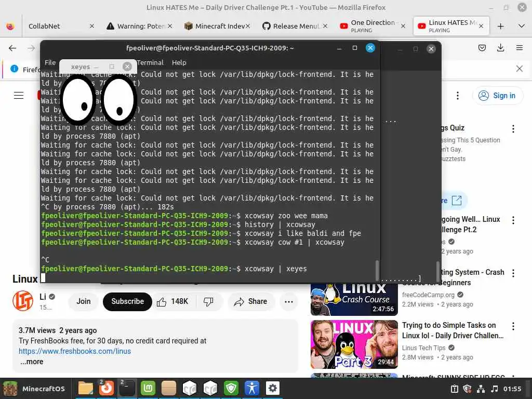Open YouTube settings three-dot menu
The width and height of the screenshot is (532, 399).
[x=458, y=96]
